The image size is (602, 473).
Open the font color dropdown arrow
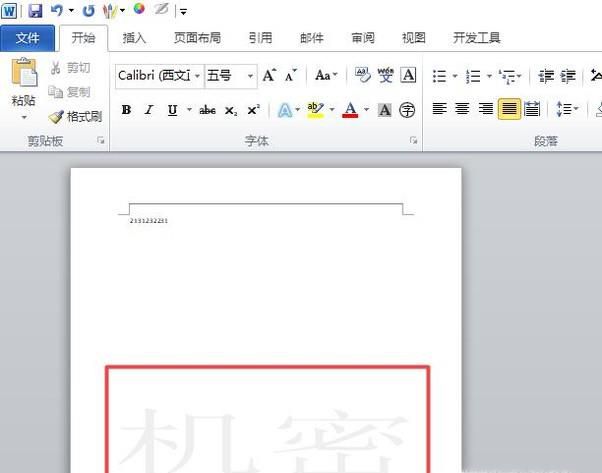(x=367, y=110)
